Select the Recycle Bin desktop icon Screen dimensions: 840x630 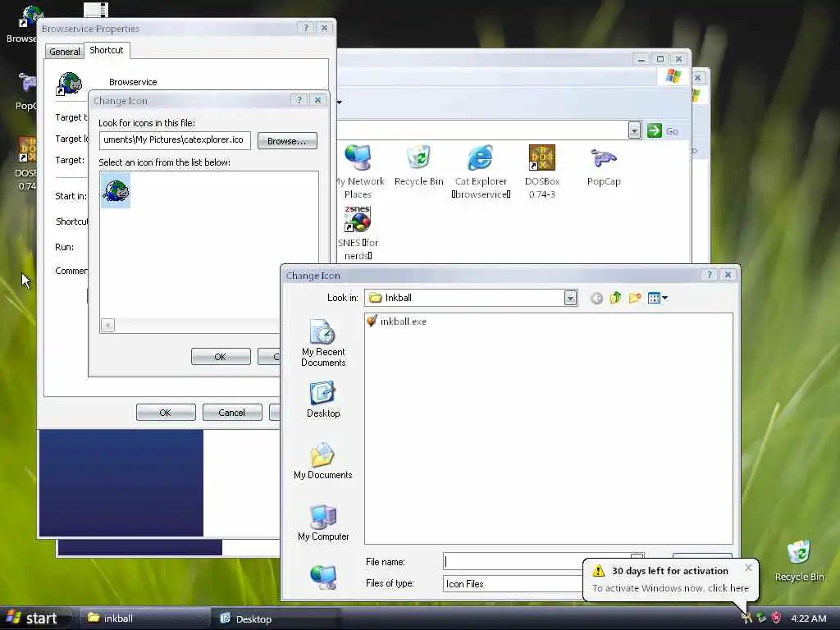point(799,560)
